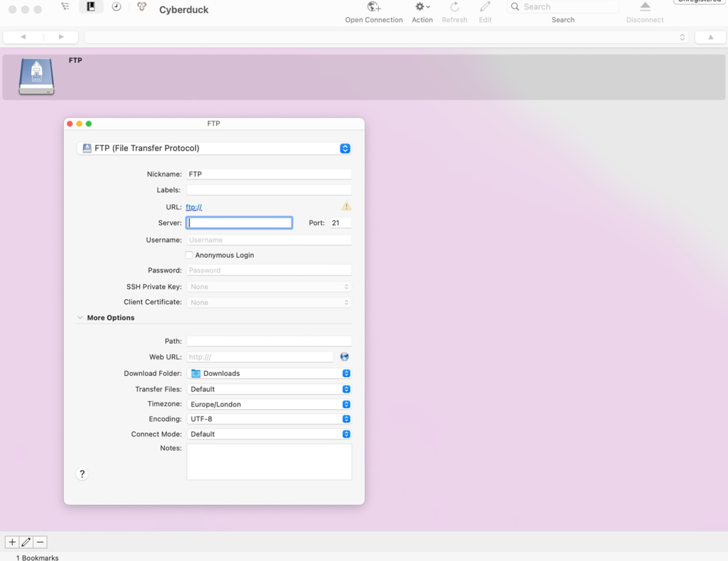Click the Web URL input field
The image size is (728, 561).
pos(260,357)
